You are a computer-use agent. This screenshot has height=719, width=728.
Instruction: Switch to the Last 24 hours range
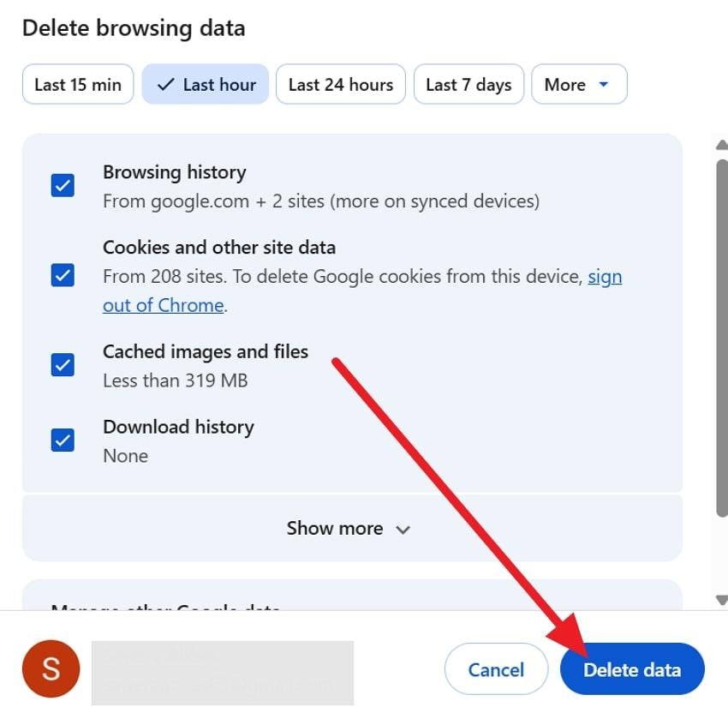(340, 84)
